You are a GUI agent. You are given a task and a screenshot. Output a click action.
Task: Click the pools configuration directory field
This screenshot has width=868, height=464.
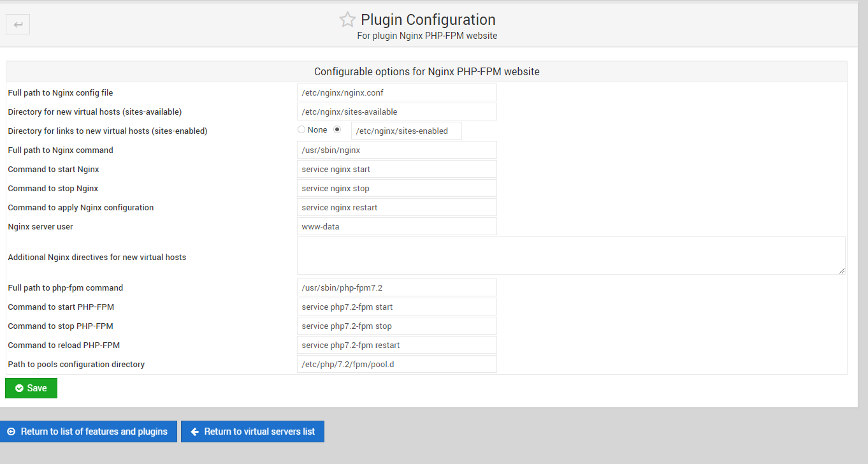(396, 364)
